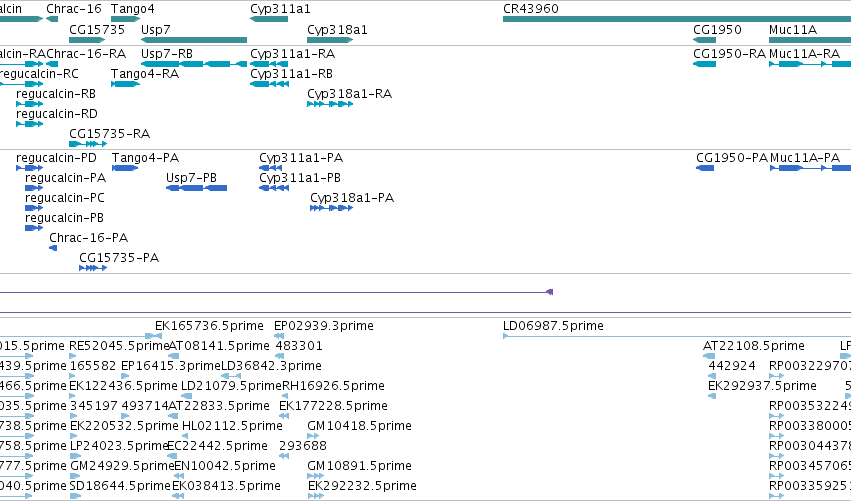
Task: Click the CG1950 gene label
Action: point(717,29)
